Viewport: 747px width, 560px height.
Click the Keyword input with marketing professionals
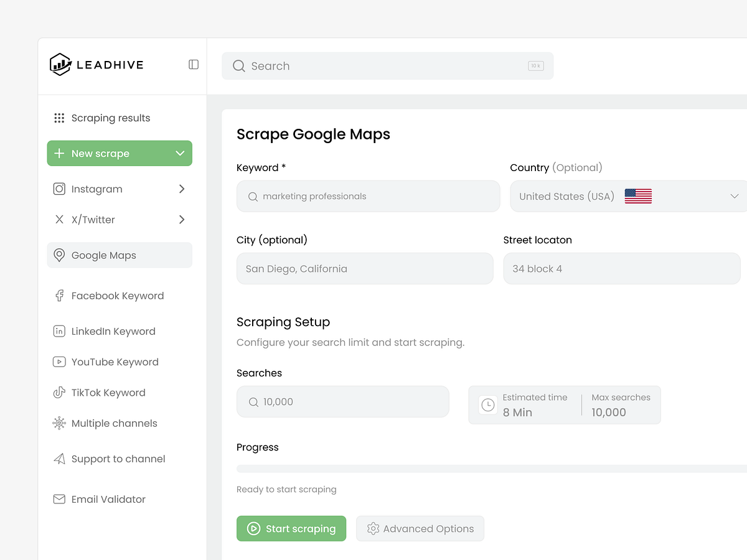tap(368, 197)
